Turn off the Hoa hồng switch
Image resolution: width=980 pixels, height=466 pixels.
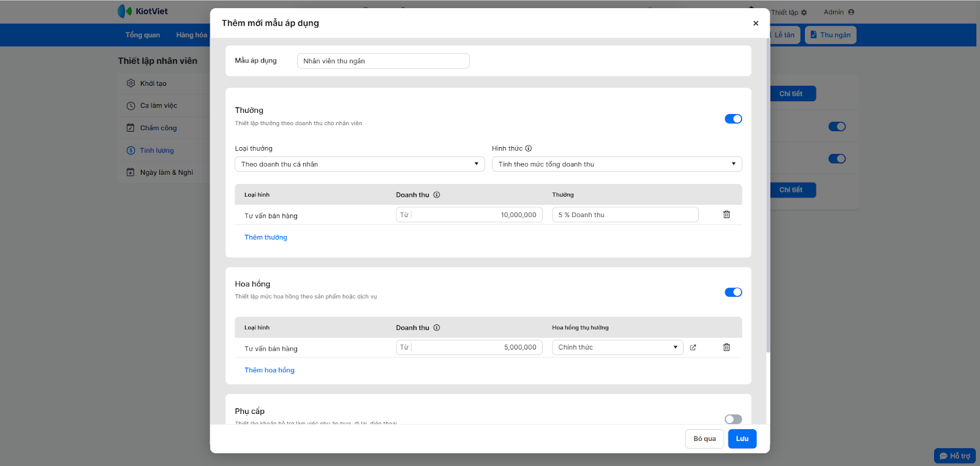(733, 292)
